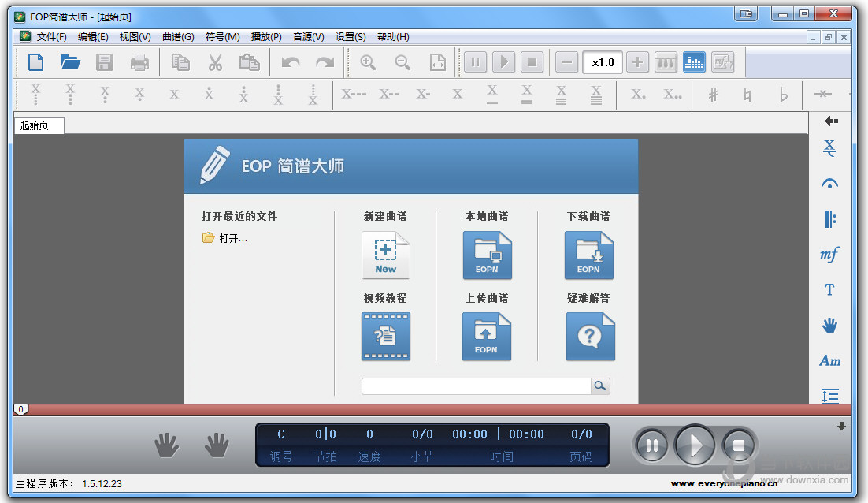
Task: Select the sharp accidental symbol
Action: (x=714, y=95)
